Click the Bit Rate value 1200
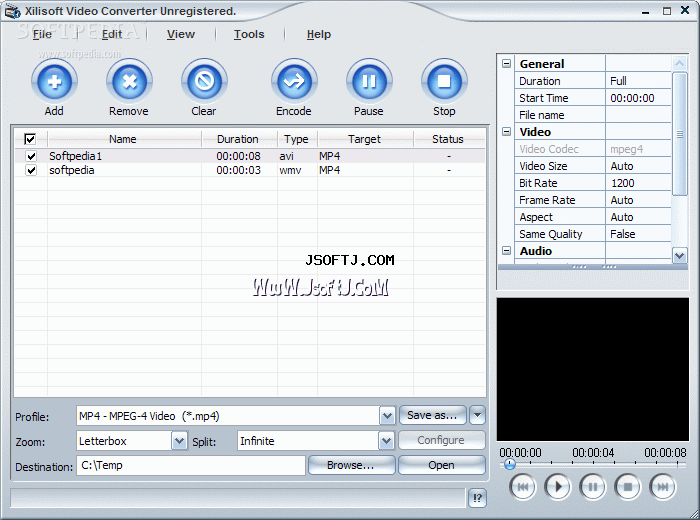 (638, 183)
